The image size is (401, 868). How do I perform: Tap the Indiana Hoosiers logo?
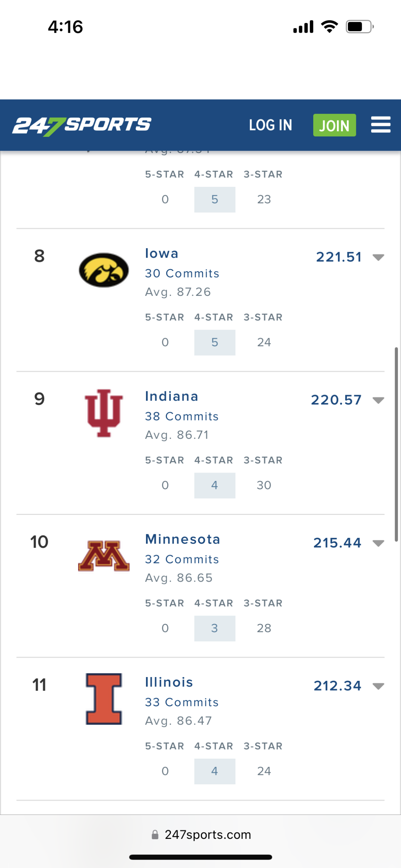[104, 413]
